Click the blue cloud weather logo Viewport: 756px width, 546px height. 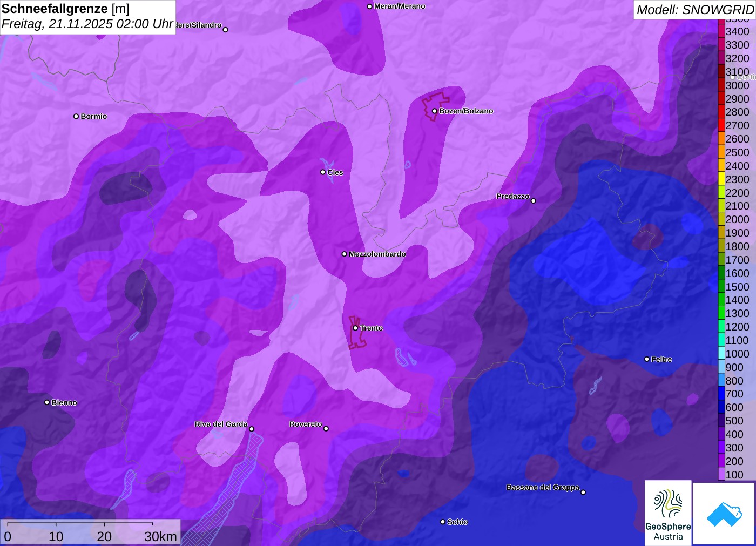point(724,514)
